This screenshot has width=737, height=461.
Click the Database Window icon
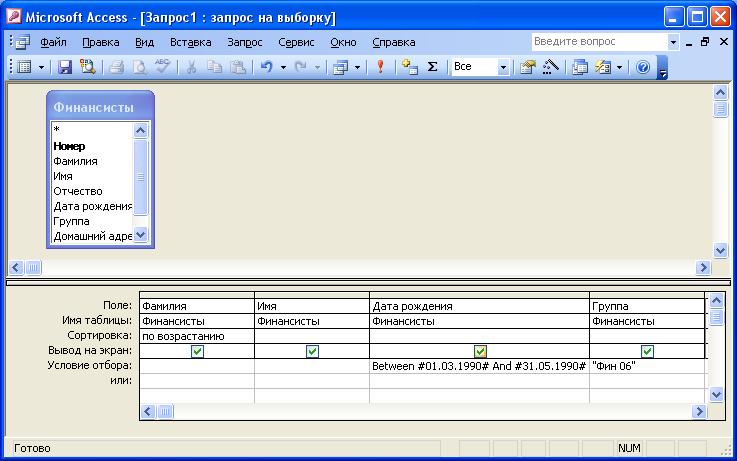click(x=580, y=67)
